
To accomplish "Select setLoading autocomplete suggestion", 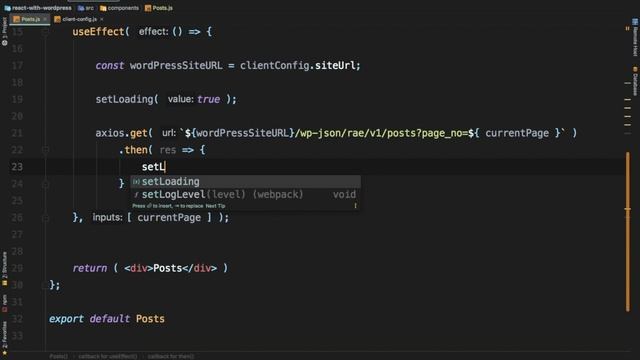I will [x=245, y=182].
